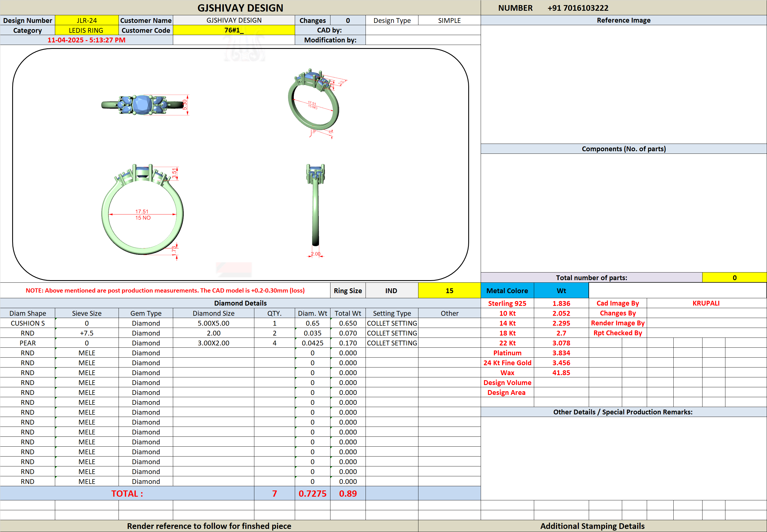Select the 0.650 total weight cell
The width and height of the screenshot is (767, 532).
point(348,323)
